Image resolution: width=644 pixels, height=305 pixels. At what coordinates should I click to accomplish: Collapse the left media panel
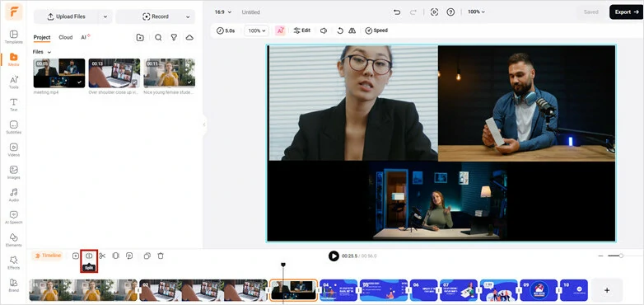click(204, 124)
